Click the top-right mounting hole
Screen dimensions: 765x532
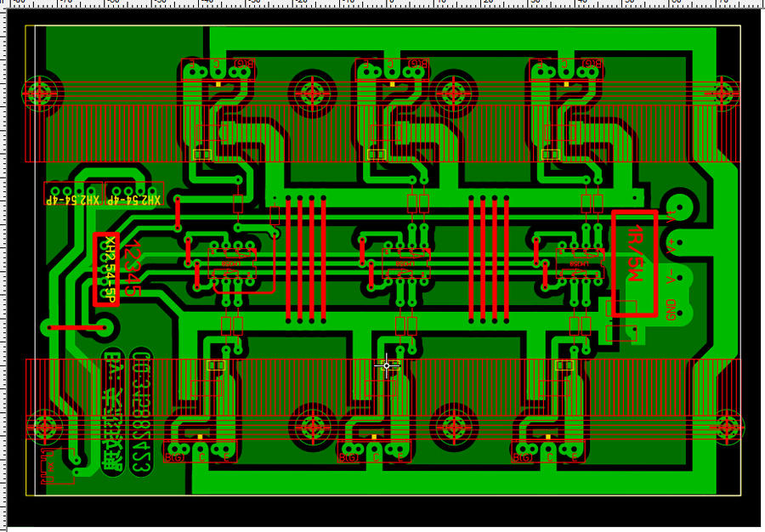(x=727, y=93)
